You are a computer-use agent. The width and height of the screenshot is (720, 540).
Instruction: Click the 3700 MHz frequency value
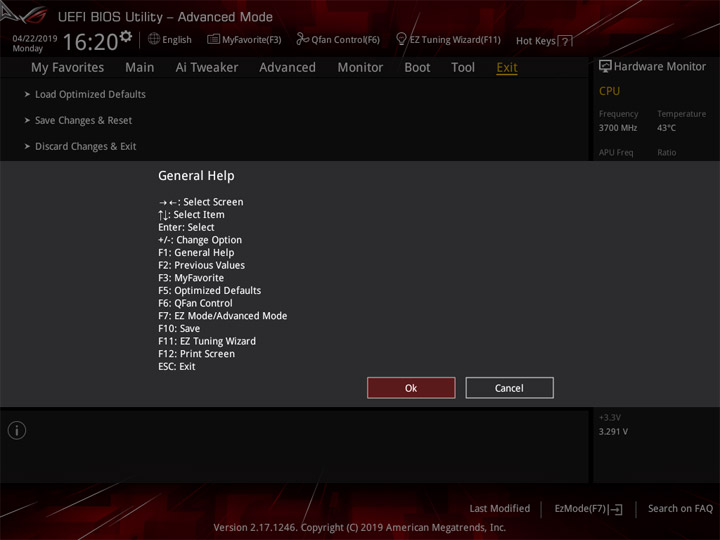pos(618,128)
